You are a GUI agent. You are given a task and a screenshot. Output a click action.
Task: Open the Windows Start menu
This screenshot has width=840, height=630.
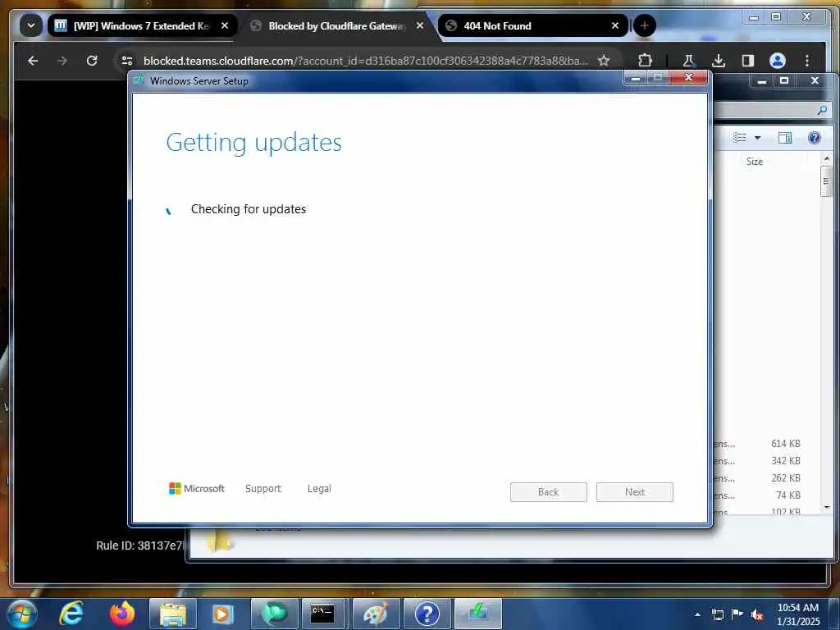[22, 614]
